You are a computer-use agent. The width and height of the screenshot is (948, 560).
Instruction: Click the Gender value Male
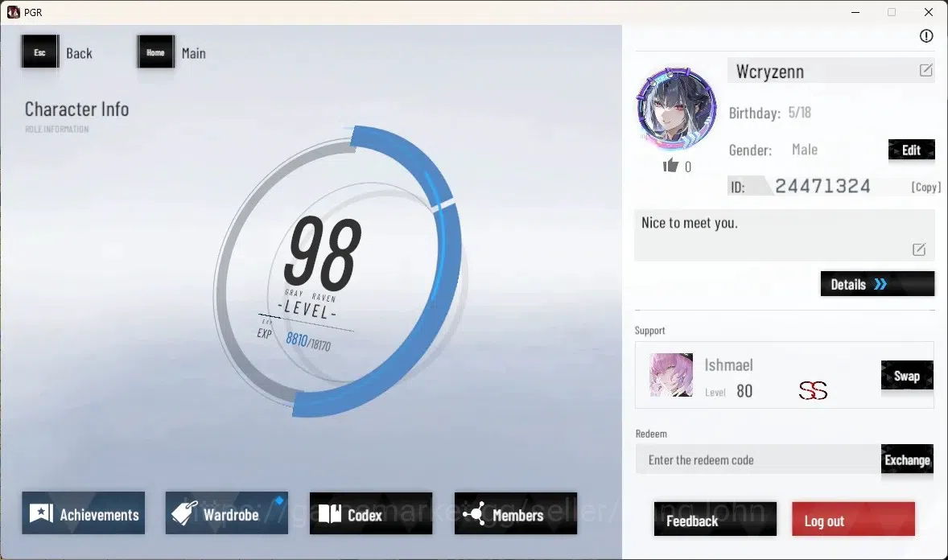point(805,150)
